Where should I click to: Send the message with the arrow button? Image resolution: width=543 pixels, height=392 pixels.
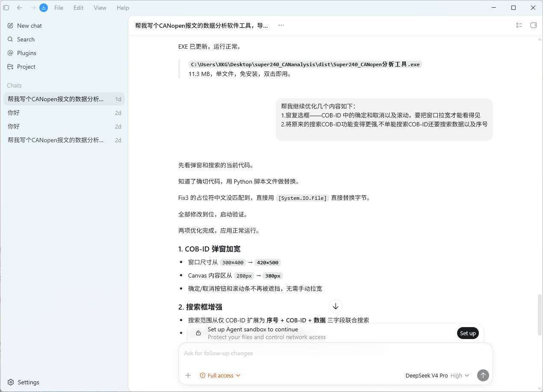tap(483, 375)
